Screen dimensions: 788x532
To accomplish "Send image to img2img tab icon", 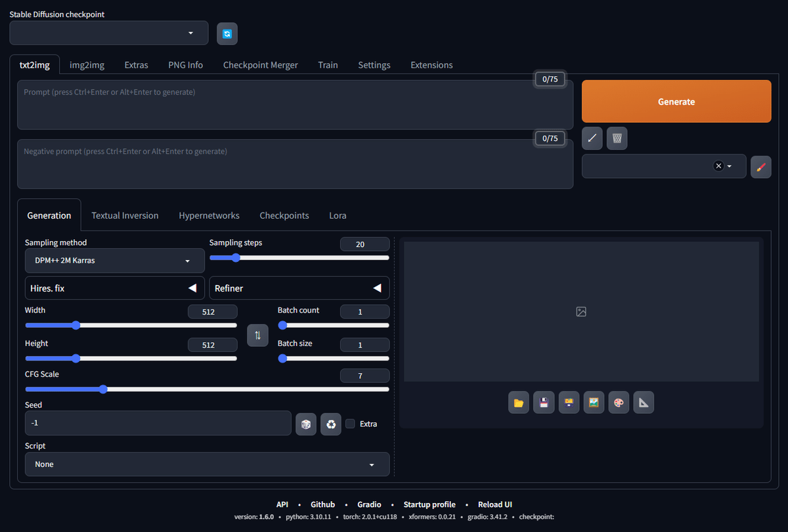I will 594,403.
